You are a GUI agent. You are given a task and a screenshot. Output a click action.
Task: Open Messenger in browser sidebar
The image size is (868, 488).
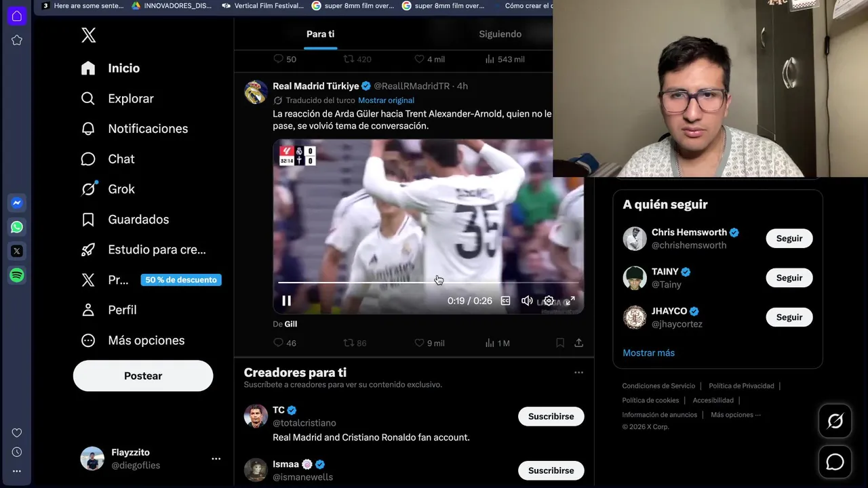(17, 203)
